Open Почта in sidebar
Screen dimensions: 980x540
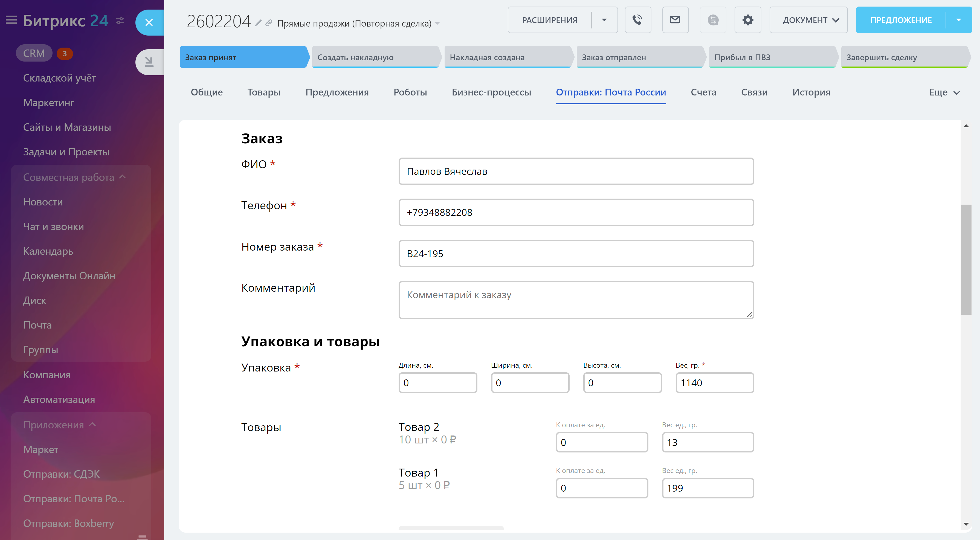click(x=37, y=325)
